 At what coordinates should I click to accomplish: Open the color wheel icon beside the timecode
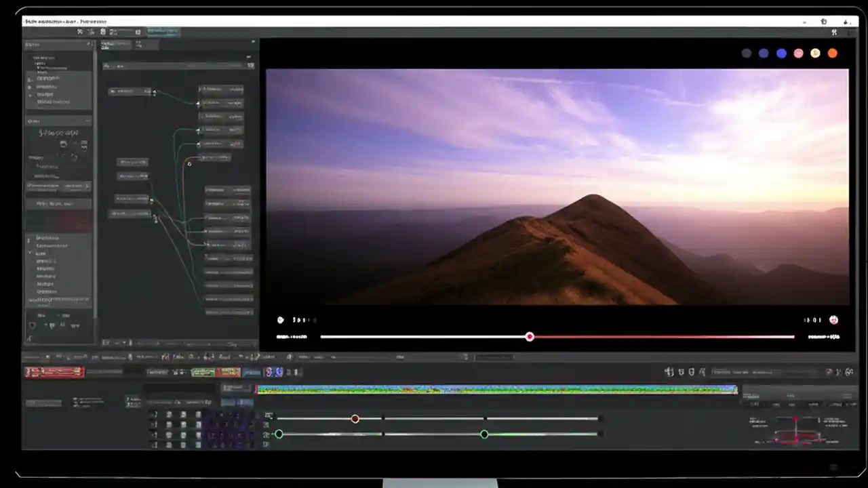click(833, 320)
